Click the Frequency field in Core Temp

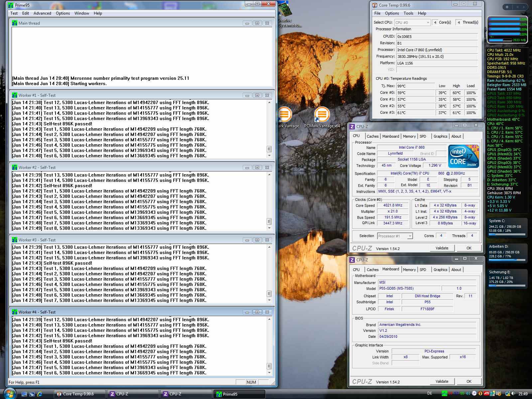[437, 57]
